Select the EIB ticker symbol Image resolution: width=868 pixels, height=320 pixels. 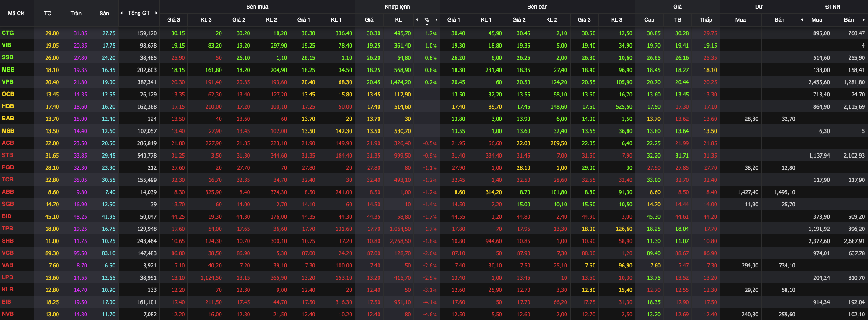click(6, 302)
